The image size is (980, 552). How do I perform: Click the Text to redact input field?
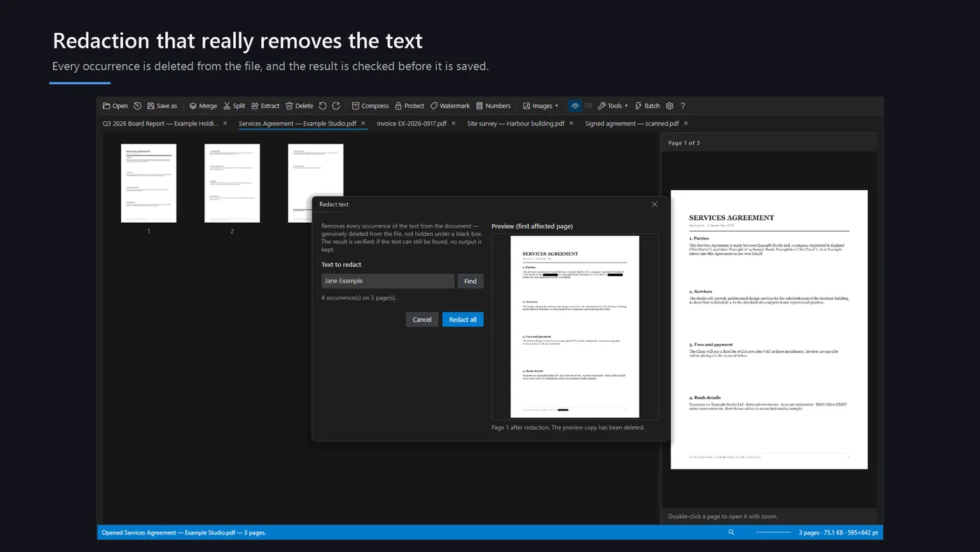pos(388,281)
